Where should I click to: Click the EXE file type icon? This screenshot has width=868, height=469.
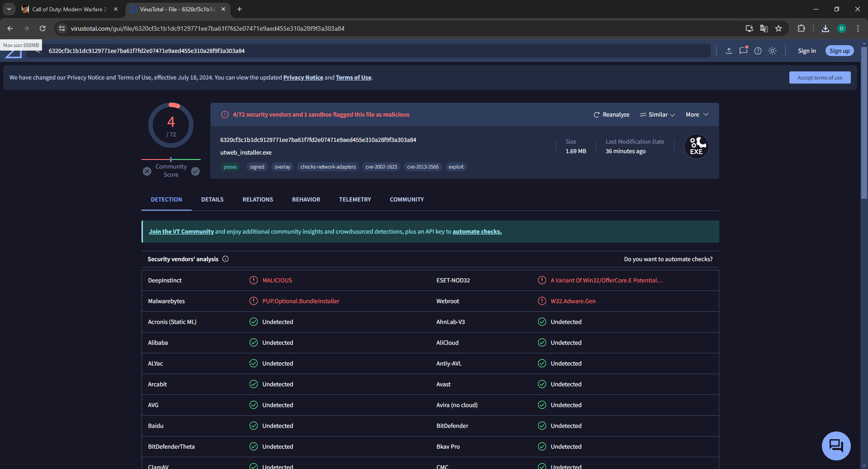[x=696, y=146]
